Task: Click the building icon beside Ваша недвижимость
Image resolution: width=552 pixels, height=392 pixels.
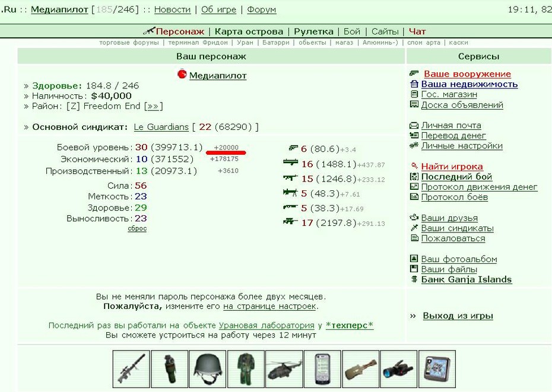Action: pos(414,84)
